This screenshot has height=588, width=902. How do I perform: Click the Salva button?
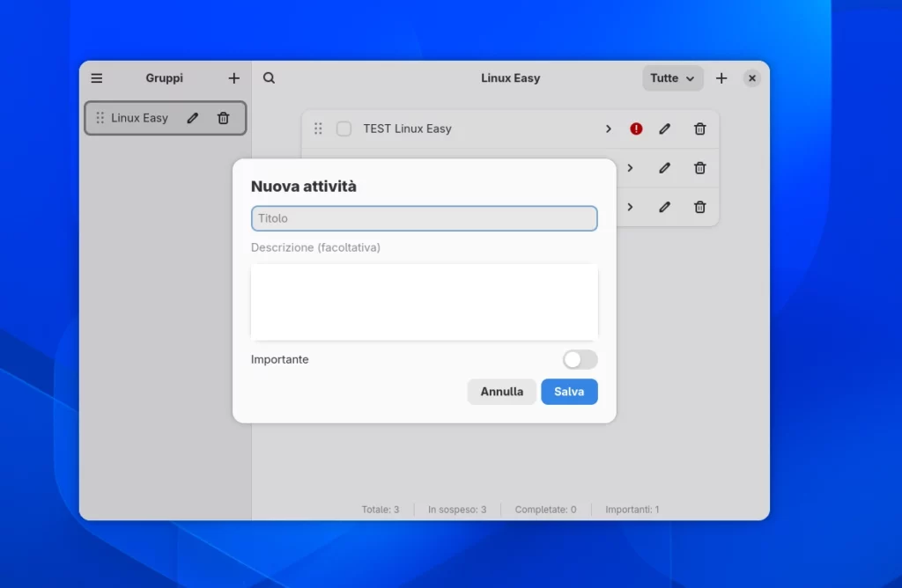(x=569, y=392)
